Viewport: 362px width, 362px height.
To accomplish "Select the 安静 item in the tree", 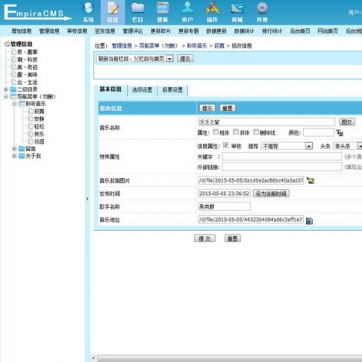I will (x=39, y=119).
